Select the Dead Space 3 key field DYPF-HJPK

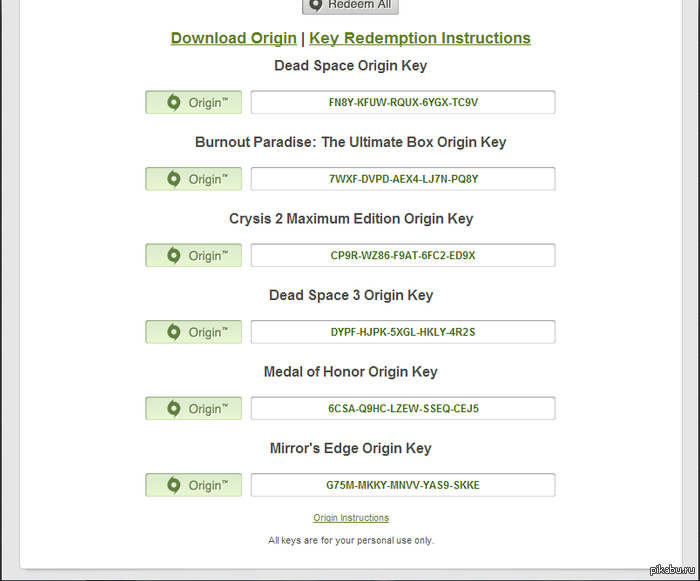point(403,332)
